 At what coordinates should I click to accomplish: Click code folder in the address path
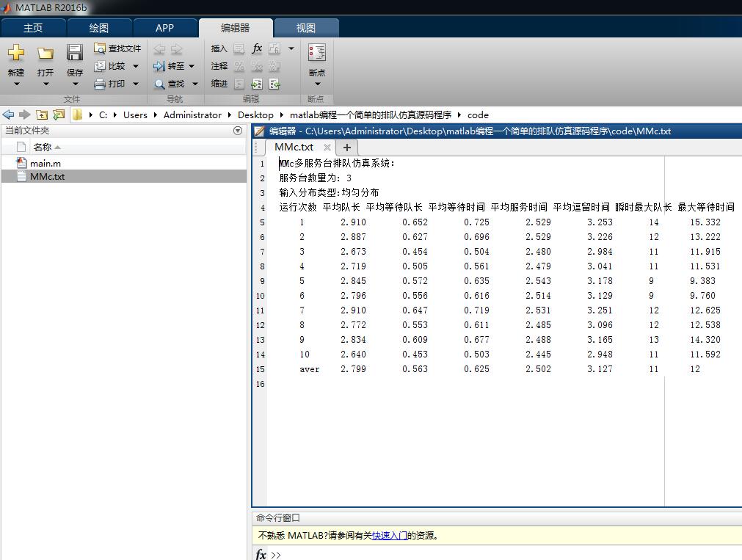478,115
